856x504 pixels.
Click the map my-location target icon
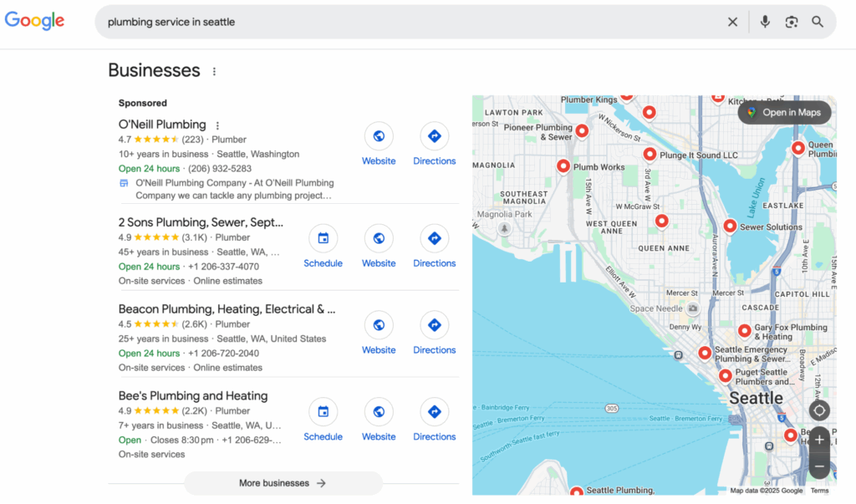(x=819, y=410)
